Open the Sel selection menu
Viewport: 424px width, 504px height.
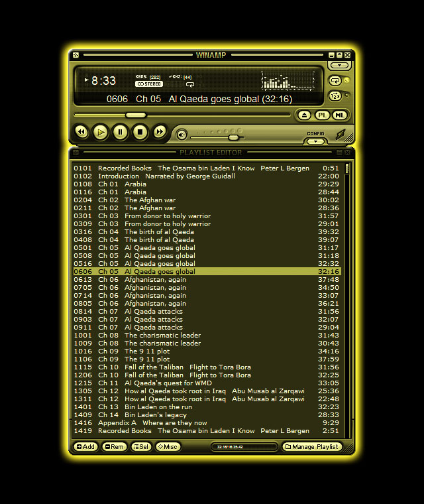[x=140, y=447]
